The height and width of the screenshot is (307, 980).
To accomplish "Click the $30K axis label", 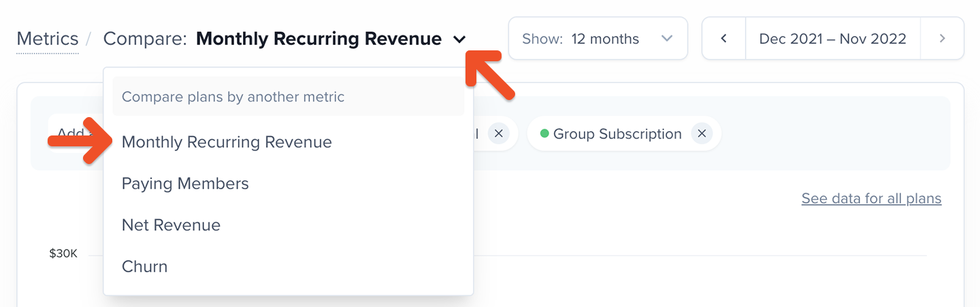I will 63,254.
